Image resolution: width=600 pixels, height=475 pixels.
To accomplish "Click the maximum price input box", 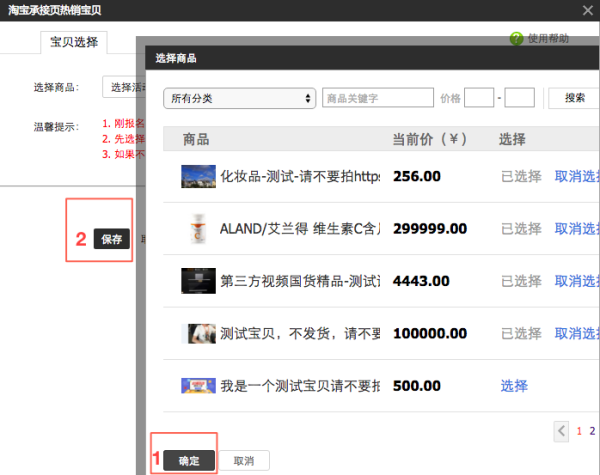I will pos(519,98).
